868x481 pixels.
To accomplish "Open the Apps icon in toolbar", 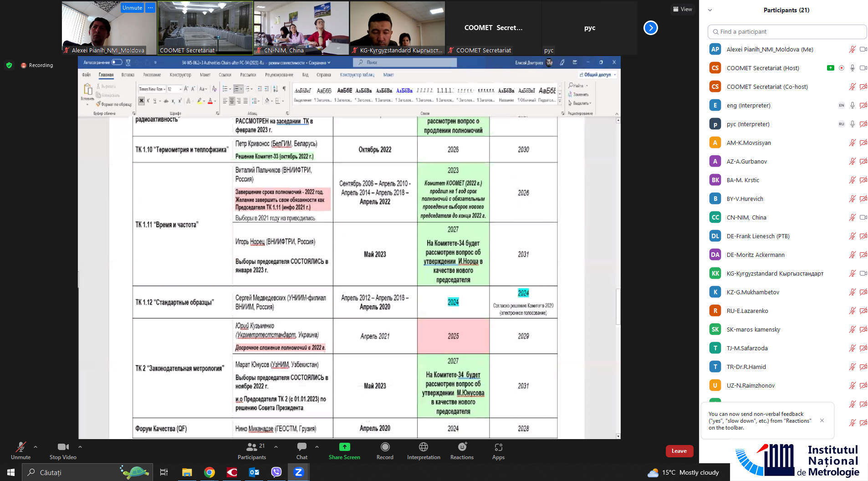I will pyautogui.click(x=498, y=447).
